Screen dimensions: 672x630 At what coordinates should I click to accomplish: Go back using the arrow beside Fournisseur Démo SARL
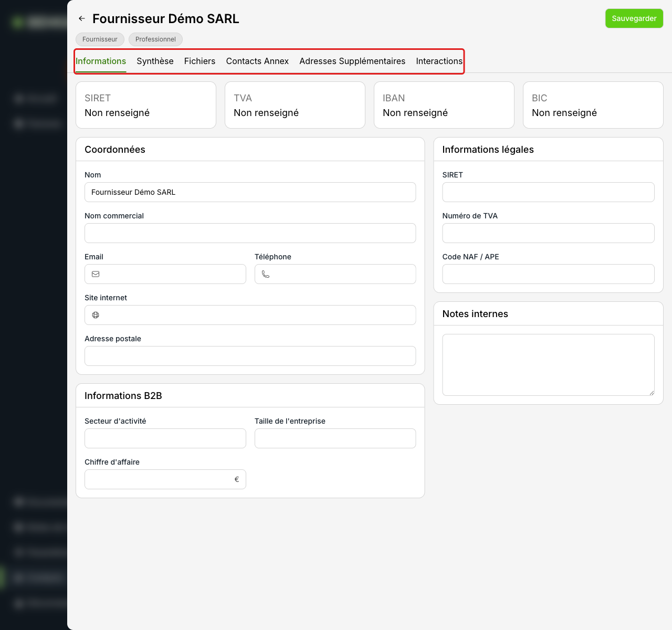tap(82, 18)
